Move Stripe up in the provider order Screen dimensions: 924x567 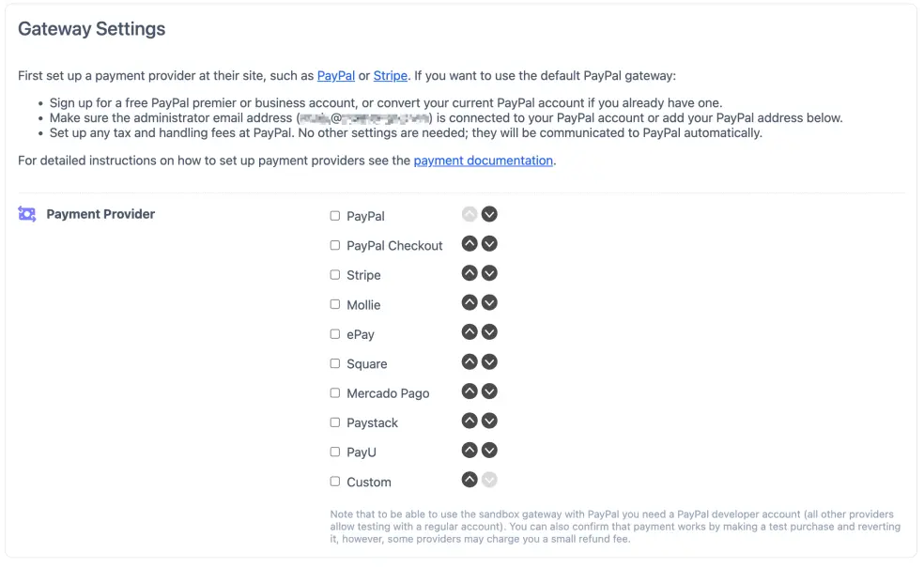pyautogui.click(x=470, y=272)
